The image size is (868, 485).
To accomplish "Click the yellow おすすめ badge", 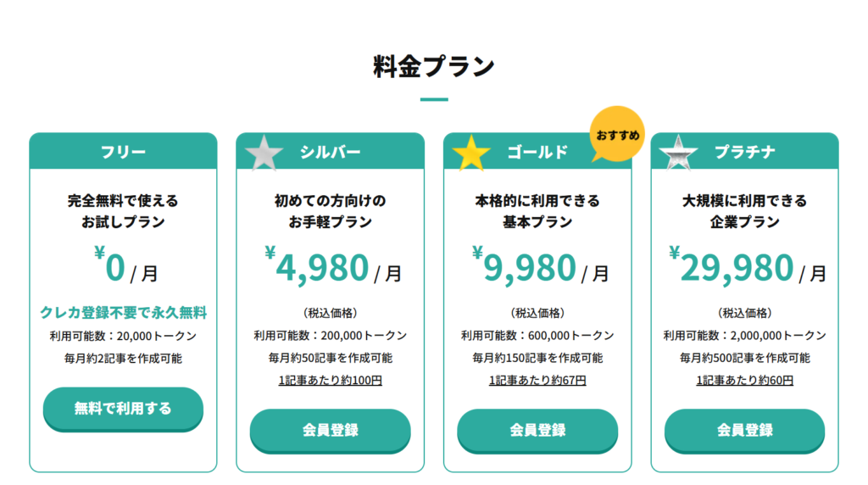I will pos(617,134).
